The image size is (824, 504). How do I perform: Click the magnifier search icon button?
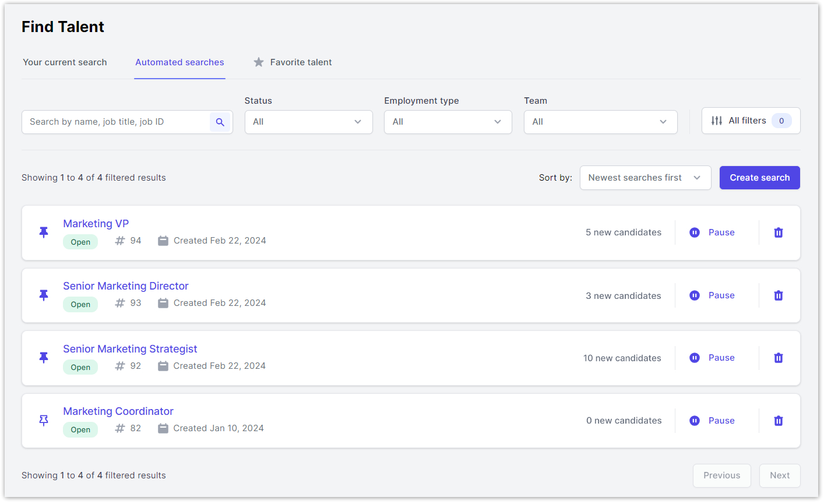[x=220, y=122]
